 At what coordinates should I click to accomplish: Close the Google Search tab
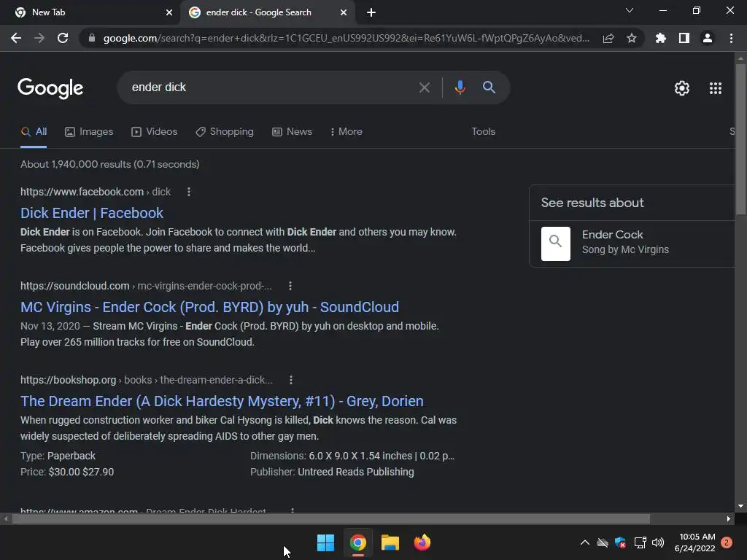344,12
